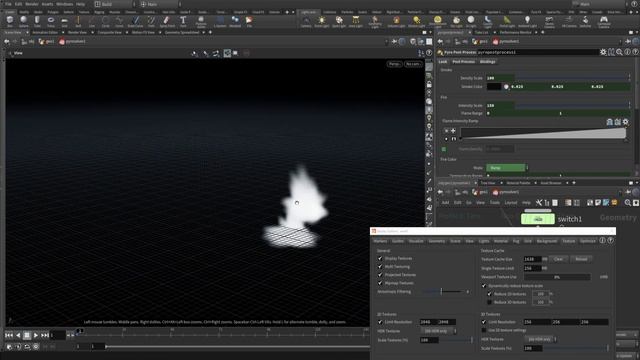640x360 pixels.
Task: Open the Windows menu
Action: tap(64, 4)
